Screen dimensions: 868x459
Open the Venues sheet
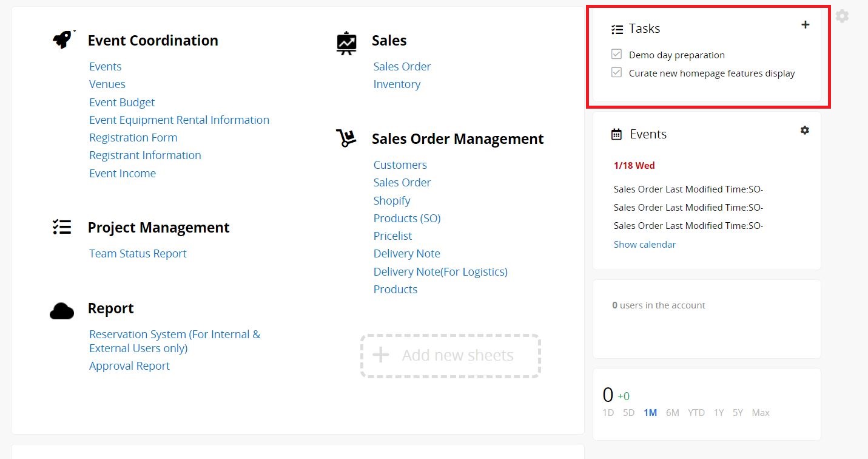[x=107, y=84]
